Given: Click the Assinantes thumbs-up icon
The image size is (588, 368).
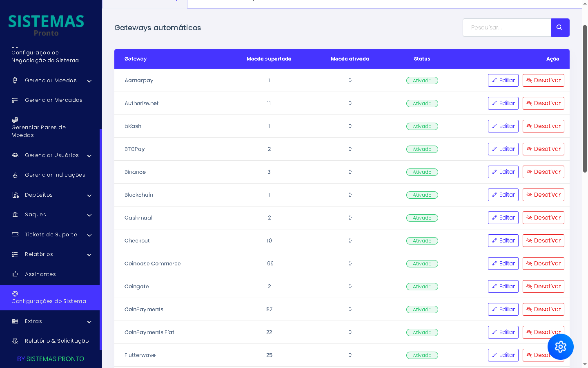Looking at the screenshot, I should [x=15, y=274].
